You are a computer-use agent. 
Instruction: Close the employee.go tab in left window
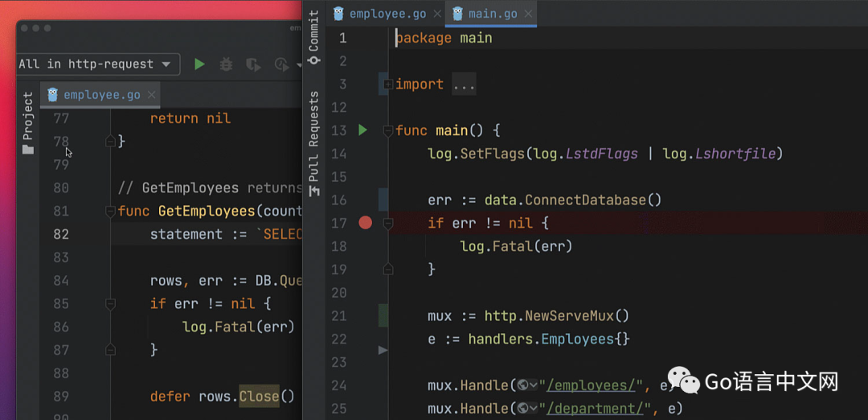152,95
